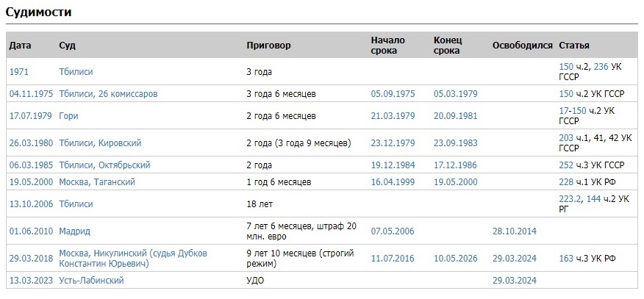
Task: Open article 236 link in first row
Action: 601,67
